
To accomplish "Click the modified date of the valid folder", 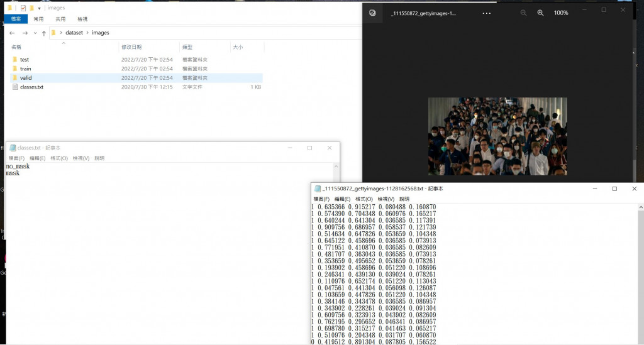I will point(147,77).
